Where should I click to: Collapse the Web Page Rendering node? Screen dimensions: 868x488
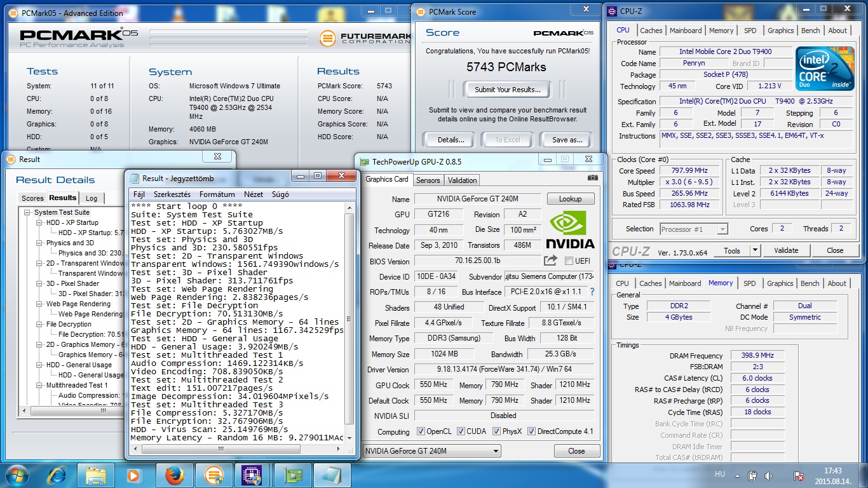tap(39, 304)
